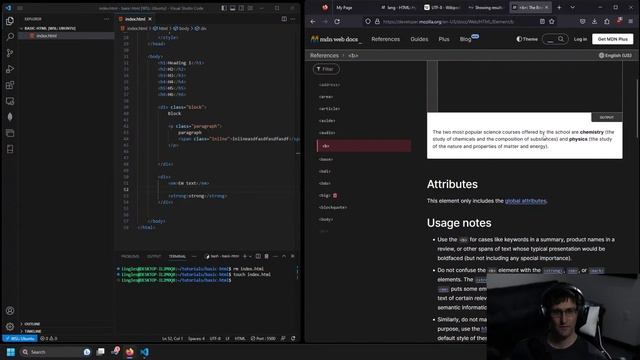Open the list all tabs dropdown in Firefox
Image resolution: width=640 pixels, height=360 pixels.
[x=572, y=7]
